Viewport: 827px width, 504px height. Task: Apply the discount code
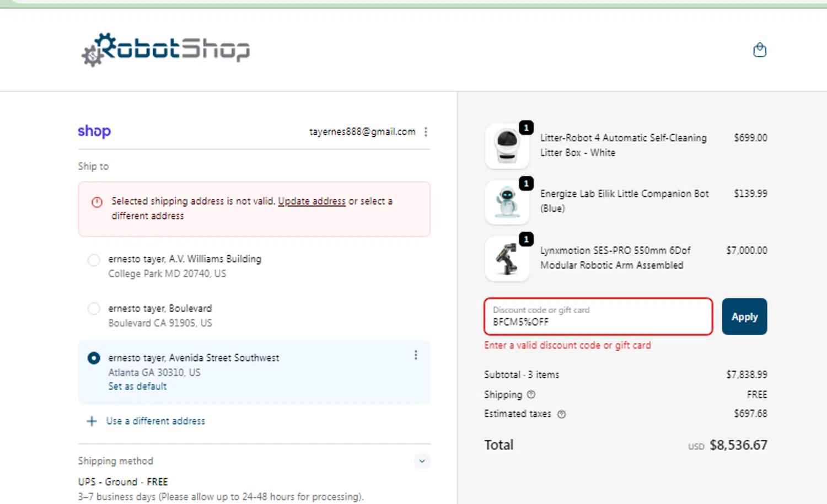[744, 317]
